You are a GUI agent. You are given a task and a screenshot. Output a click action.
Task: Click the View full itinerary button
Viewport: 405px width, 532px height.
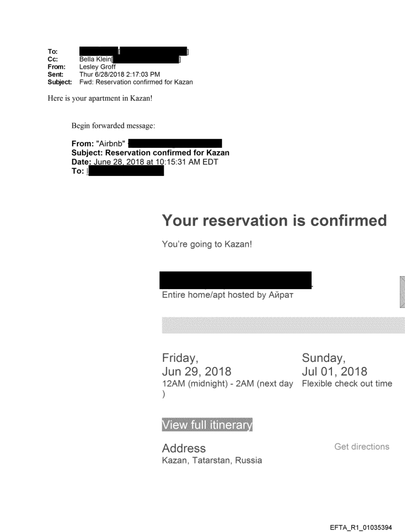pyautogui.click(x=207, y=425)
